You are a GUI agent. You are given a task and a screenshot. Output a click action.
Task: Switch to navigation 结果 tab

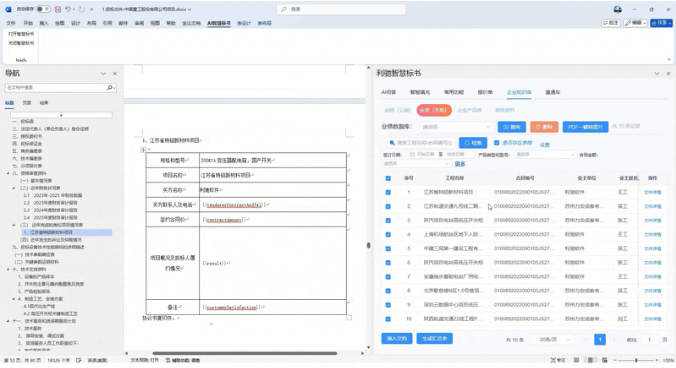point(44,103)
